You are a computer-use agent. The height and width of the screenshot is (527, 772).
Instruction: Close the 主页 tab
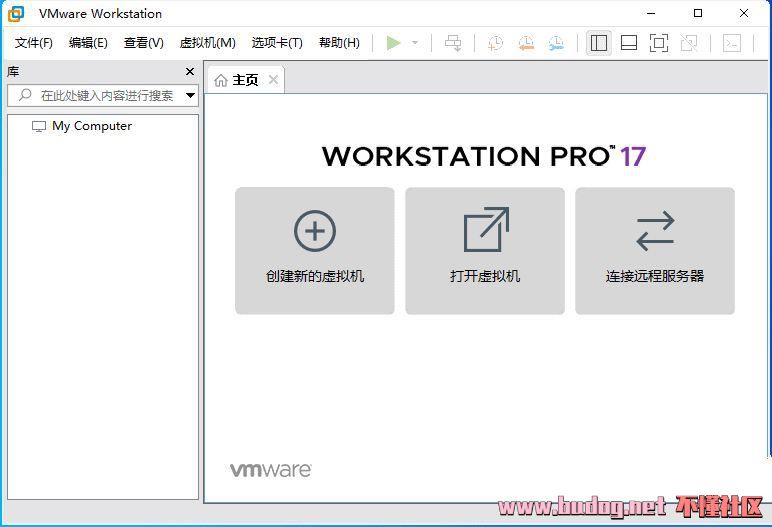273,80
